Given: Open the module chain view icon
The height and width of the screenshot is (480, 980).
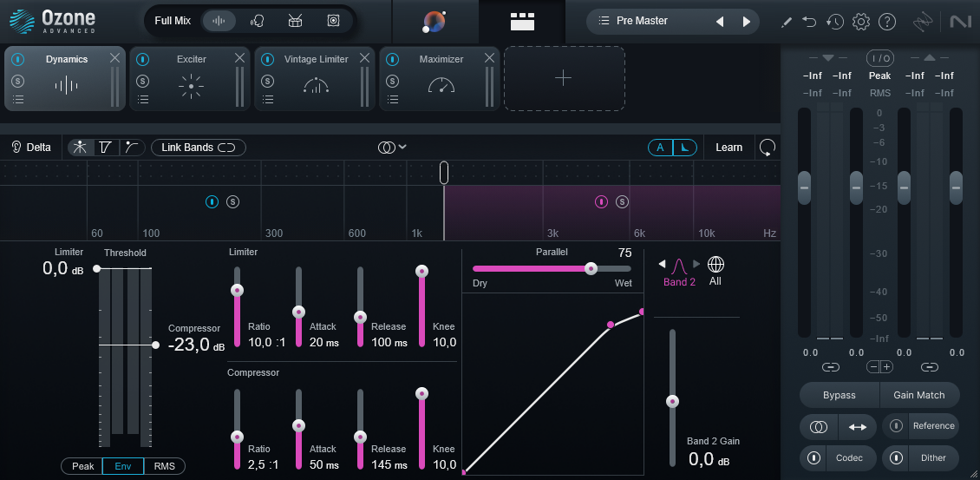Looking at the screenshot, I should (x=522, y=21).
